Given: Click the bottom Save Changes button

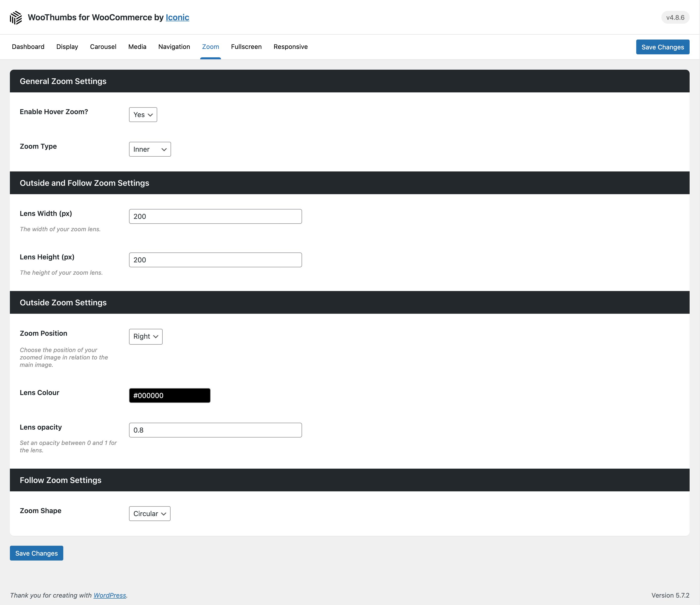Looking at the screenshot, I should pos(37,553).
